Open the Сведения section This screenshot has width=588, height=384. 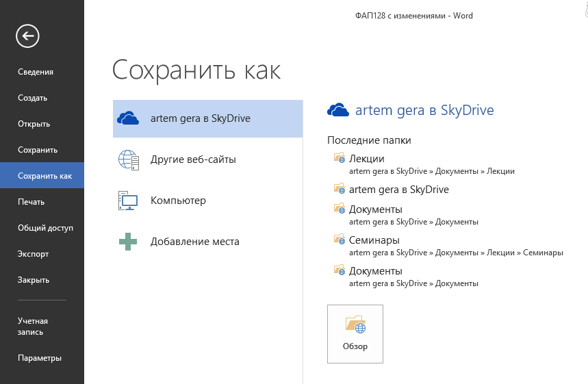pos(36,72)
